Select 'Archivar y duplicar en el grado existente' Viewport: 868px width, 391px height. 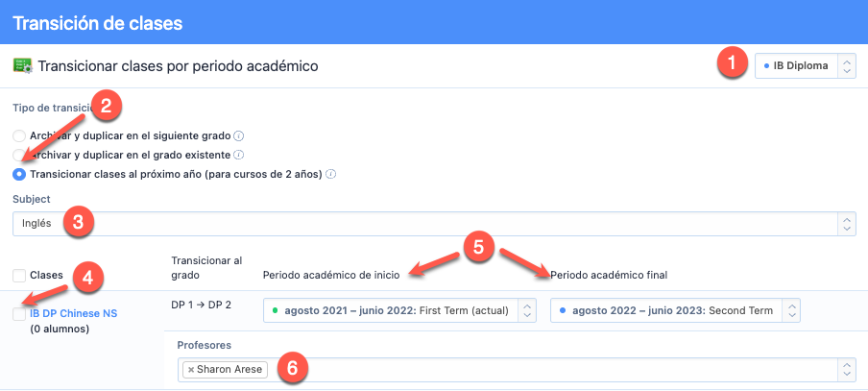[x=19, y=155]
